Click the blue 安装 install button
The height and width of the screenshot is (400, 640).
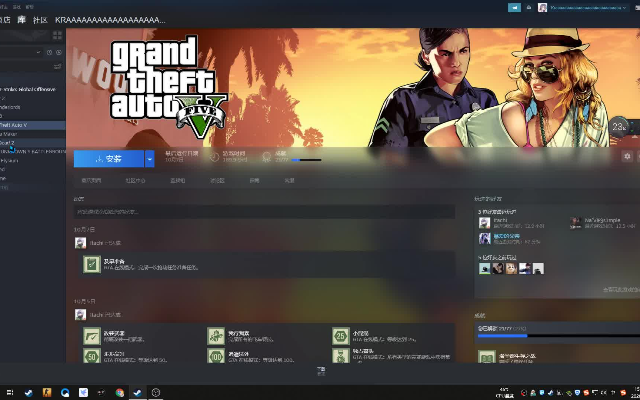pos(109,159)
